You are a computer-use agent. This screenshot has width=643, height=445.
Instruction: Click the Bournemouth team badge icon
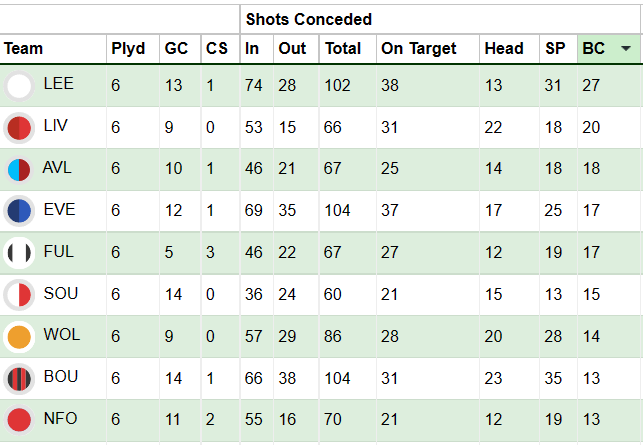tap(19, 379)
